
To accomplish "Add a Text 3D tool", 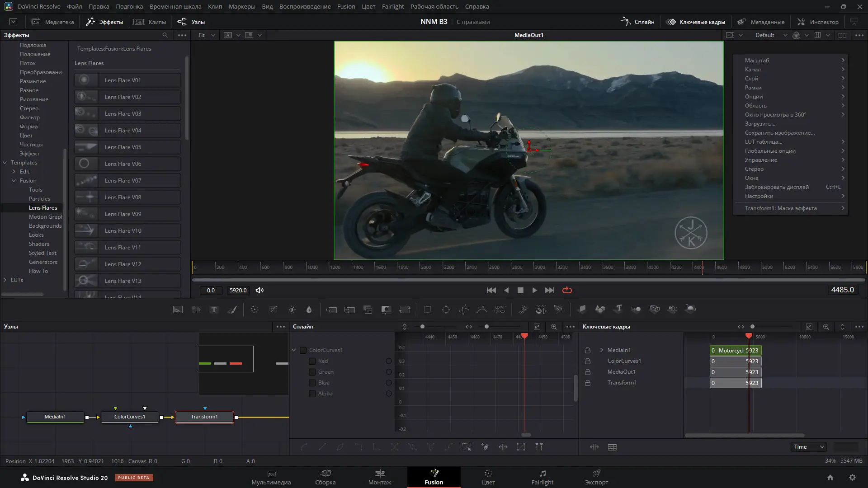I will 618,309.
